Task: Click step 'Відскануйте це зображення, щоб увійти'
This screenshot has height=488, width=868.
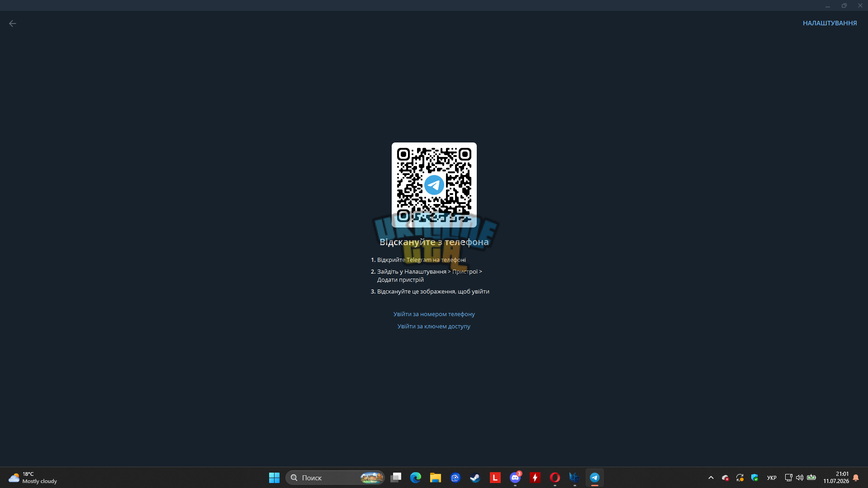Action: tap(433, 291)
